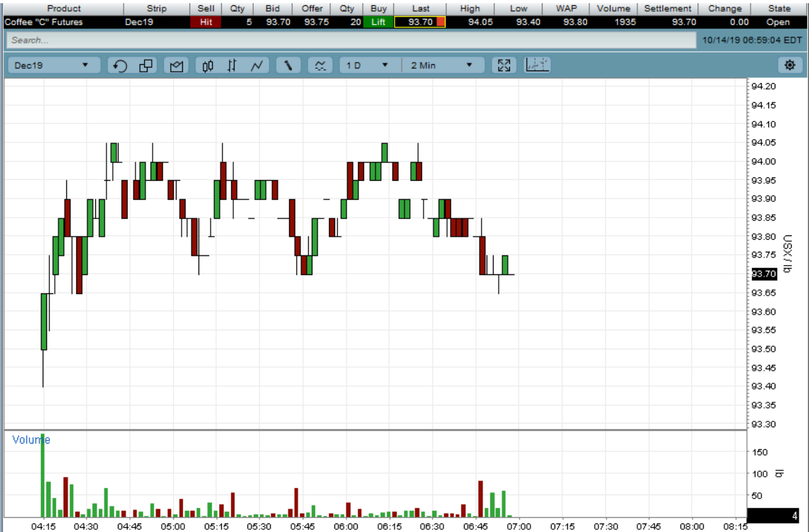Click the Bid price 93.70
The height and width of the screenshot is (532, 809).
coord(278,22)
